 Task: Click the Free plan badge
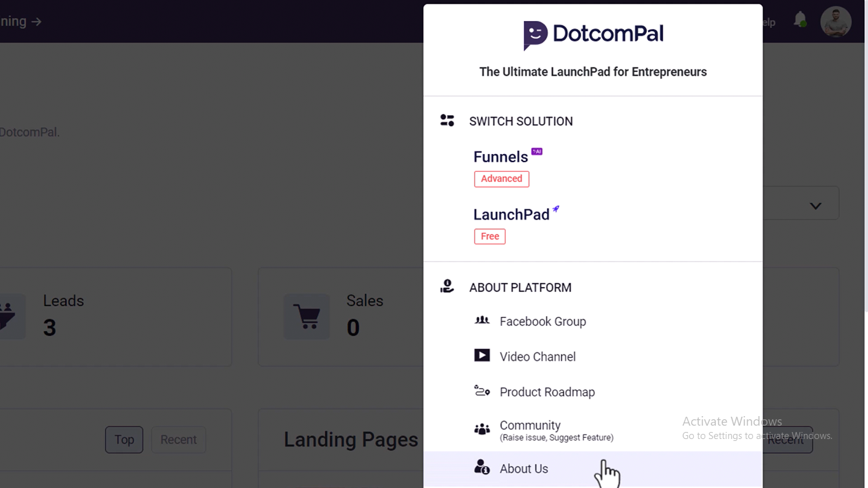490,236
